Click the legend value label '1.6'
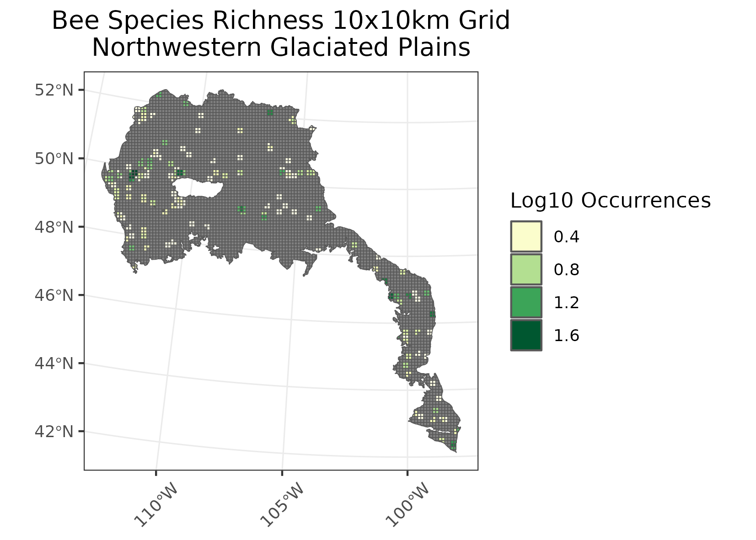The width and height of the screenshot is (756, 540). pos(566,336)
